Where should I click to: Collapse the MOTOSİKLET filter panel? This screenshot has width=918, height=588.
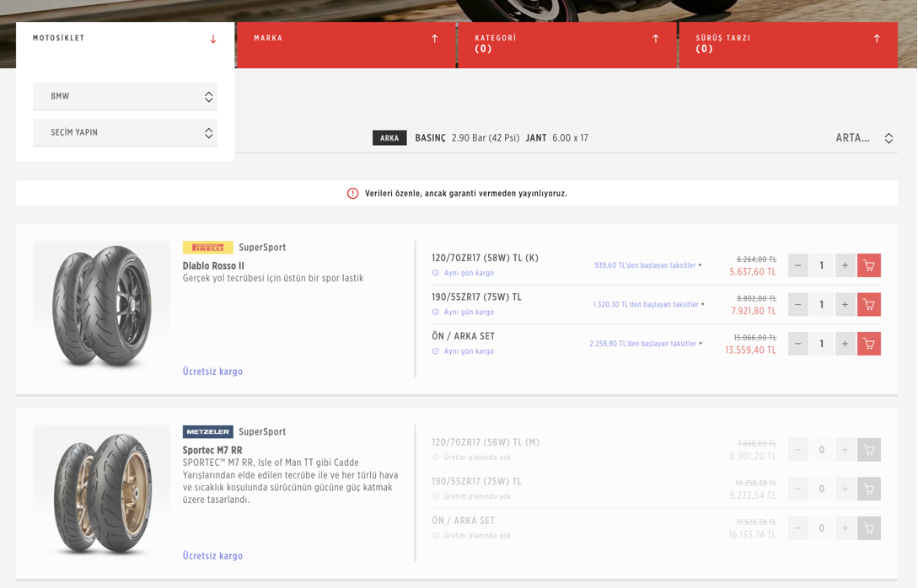(x=212, y=39)
